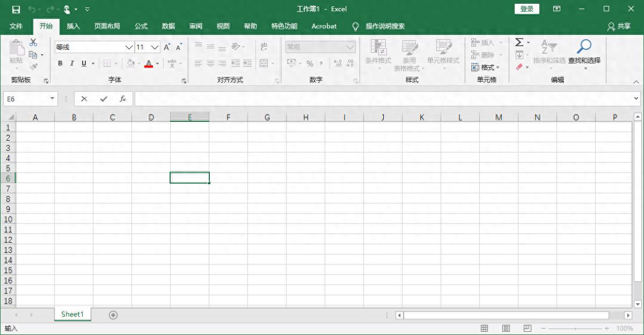Click the Name Box showing E6
Screen dimensions: 644x335
26,99
